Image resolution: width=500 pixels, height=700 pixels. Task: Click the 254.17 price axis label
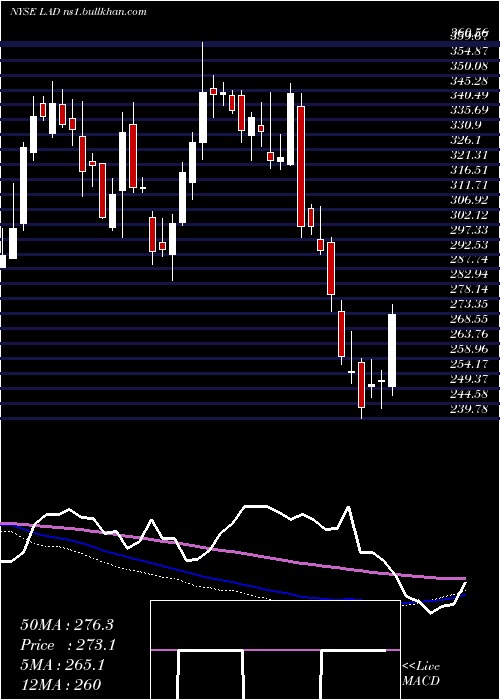tap(469, 364)
